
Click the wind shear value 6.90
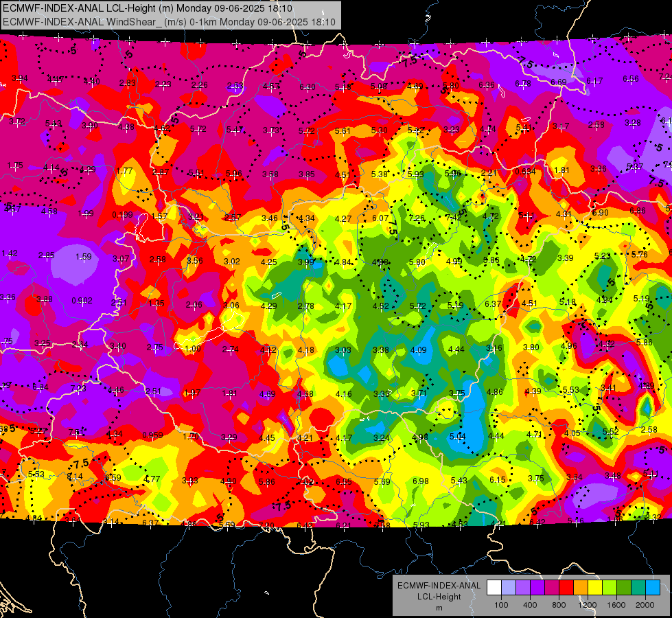point(601,213)
